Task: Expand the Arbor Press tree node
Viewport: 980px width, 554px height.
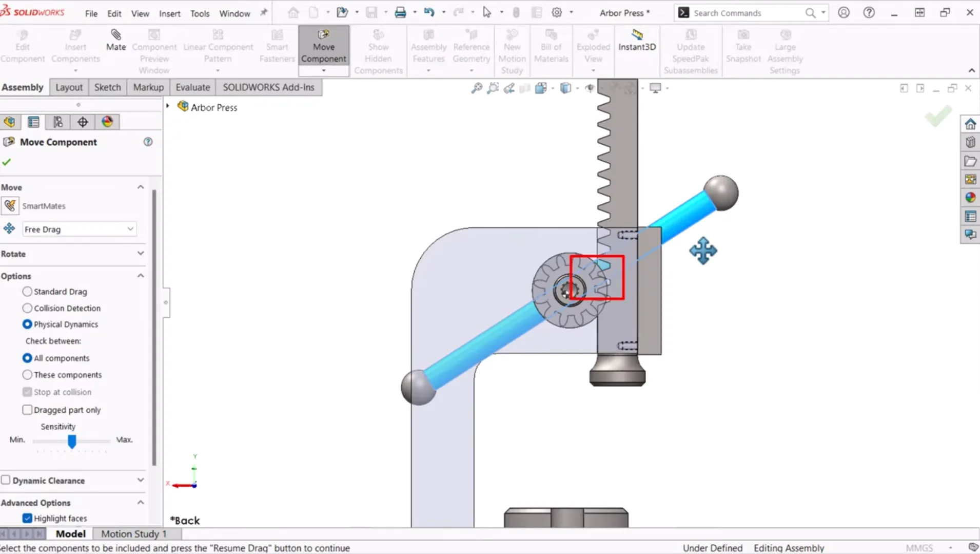Action: (168, 106)
